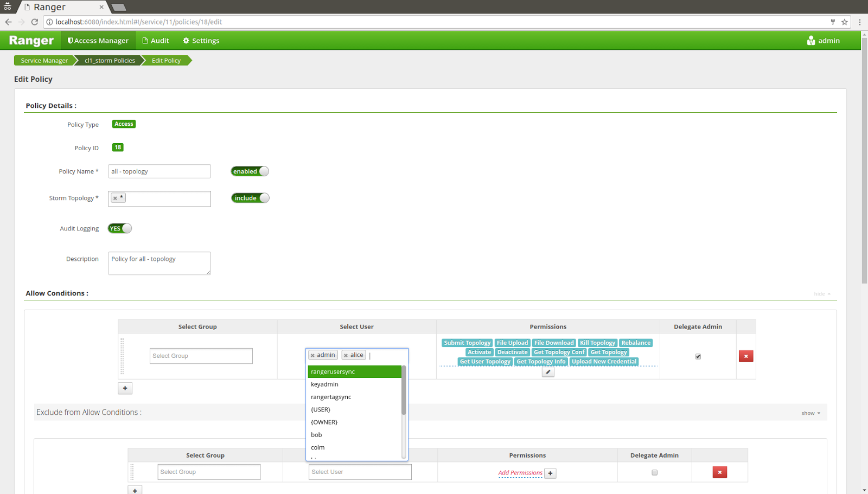
Task: Uncheck Delegate Admin in allow conditions
Action: coord(698,356)
